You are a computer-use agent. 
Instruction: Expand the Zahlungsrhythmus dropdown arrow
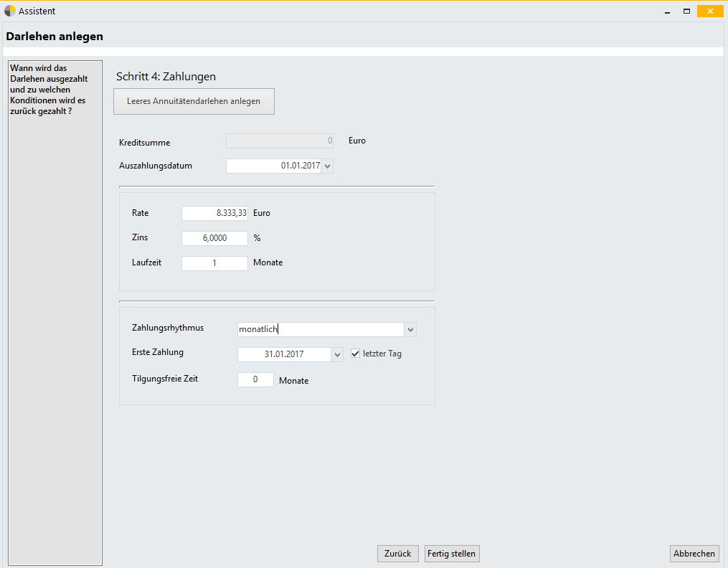[410, 330]
